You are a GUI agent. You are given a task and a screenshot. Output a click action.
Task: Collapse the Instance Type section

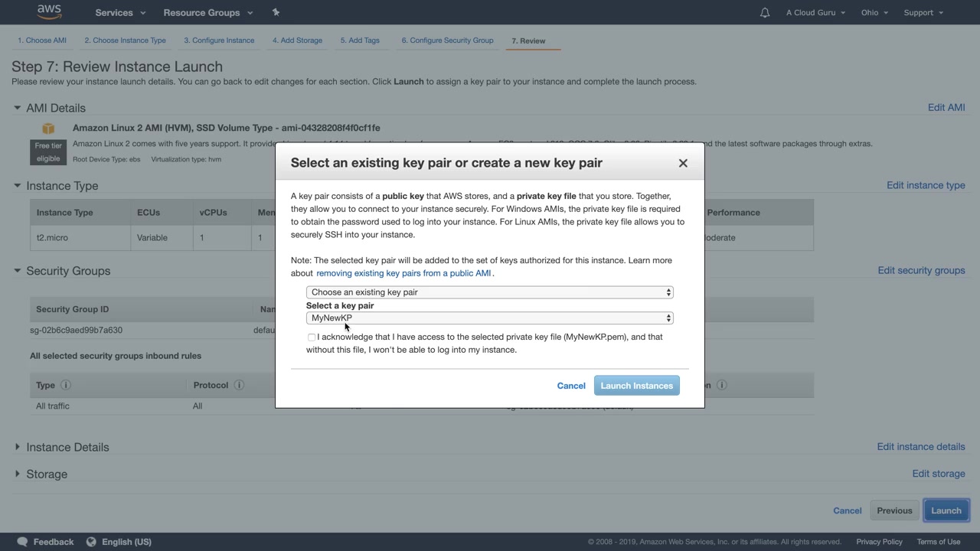coord(17,185)
